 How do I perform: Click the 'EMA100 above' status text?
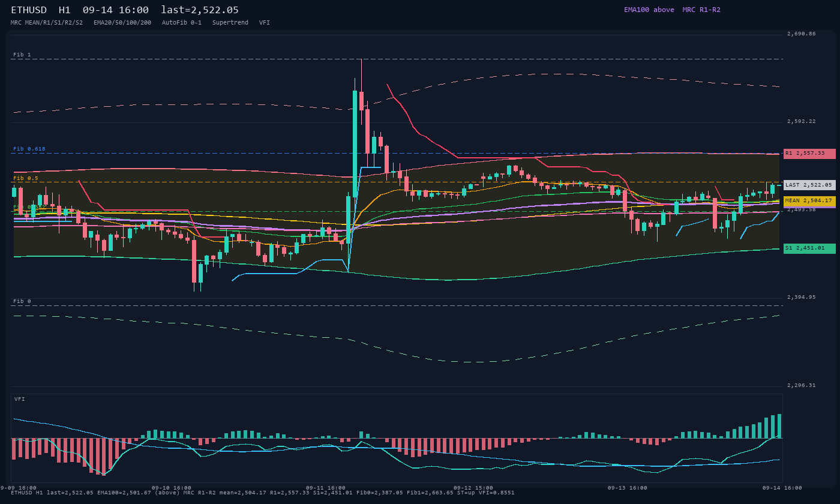pos(649,10)
